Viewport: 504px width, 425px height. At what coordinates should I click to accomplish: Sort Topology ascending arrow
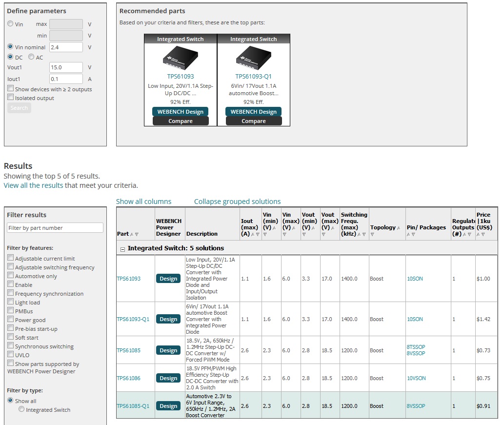coord(399,228)
